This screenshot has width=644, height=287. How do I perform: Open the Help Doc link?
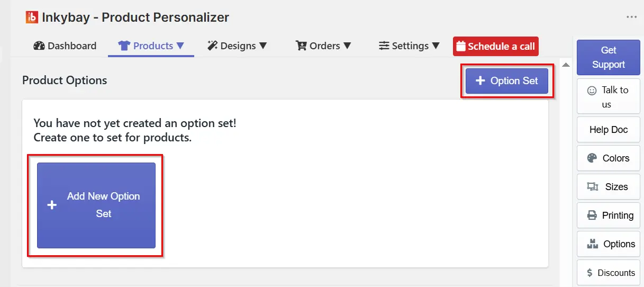pos(609,130)
